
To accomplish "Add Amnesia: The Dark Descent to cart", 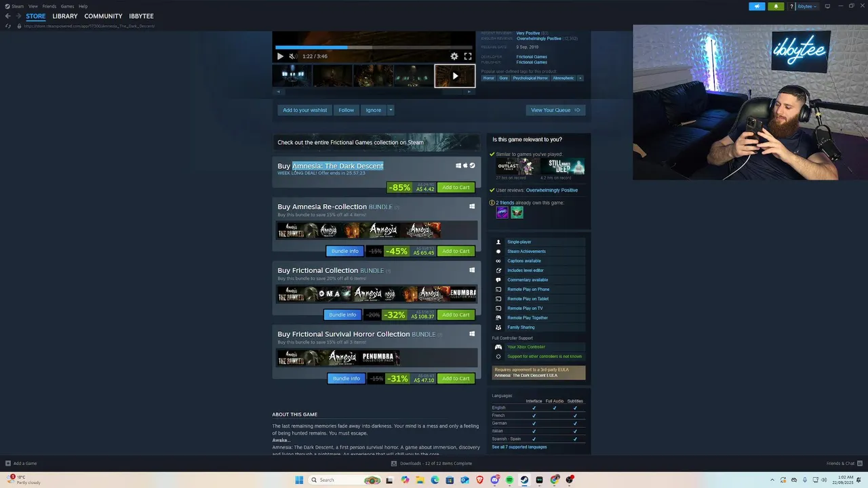I will pyautogui.click(x=456, y=188).
